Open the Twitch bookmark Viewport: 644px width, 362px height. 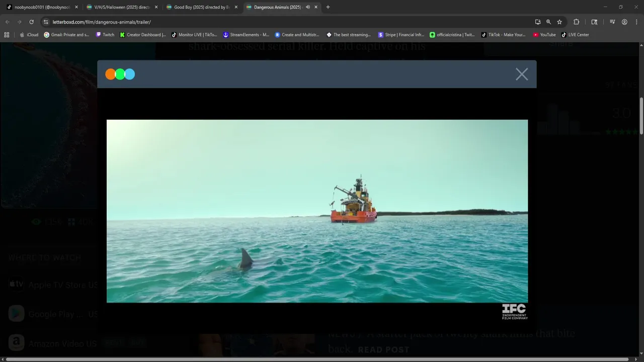pos(105,35)
